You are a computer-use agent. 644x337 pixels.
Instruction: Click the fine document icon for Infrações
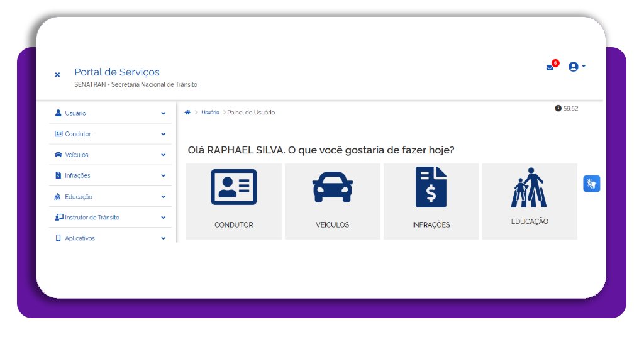tap(431, 187)
